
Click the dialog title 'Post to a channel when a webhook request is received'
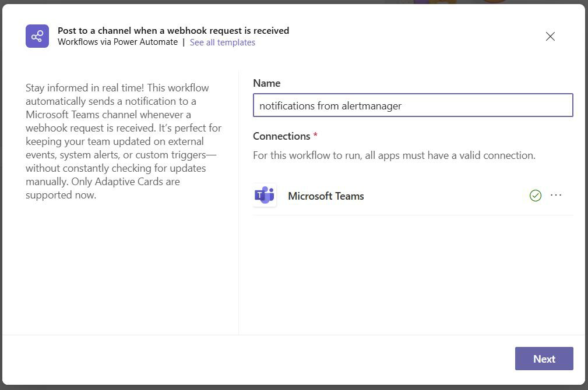pyautogui.click(x=173, y=30)
